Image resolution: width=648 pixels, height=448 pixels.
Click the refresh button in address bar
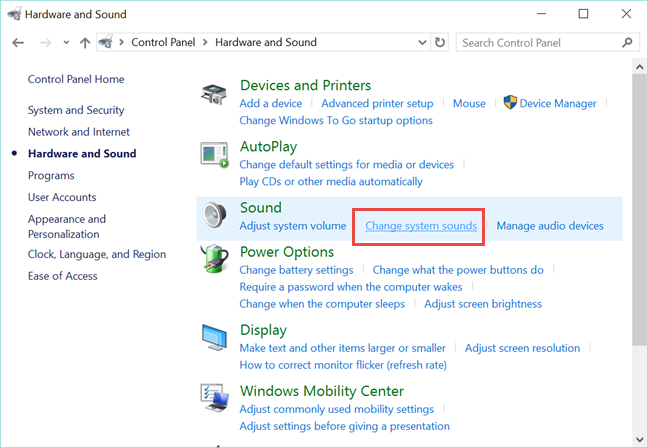[440, 43]
